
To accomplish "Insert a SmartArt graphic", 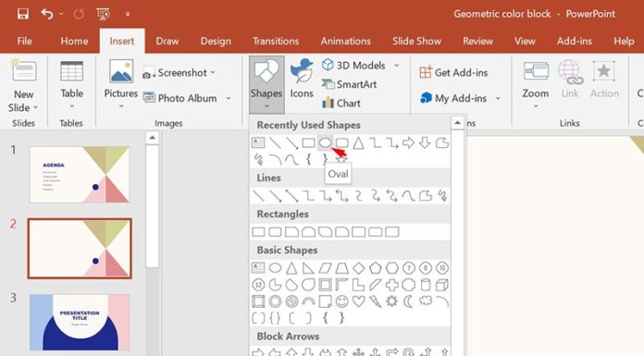I will (349, 84).
